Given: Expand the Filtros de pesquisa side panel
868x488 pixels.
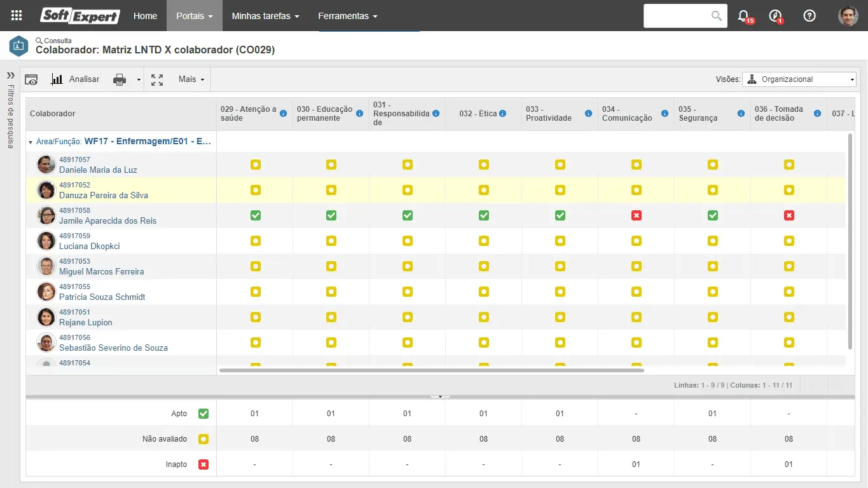Looking at the screenshot, I should [10, 74].
